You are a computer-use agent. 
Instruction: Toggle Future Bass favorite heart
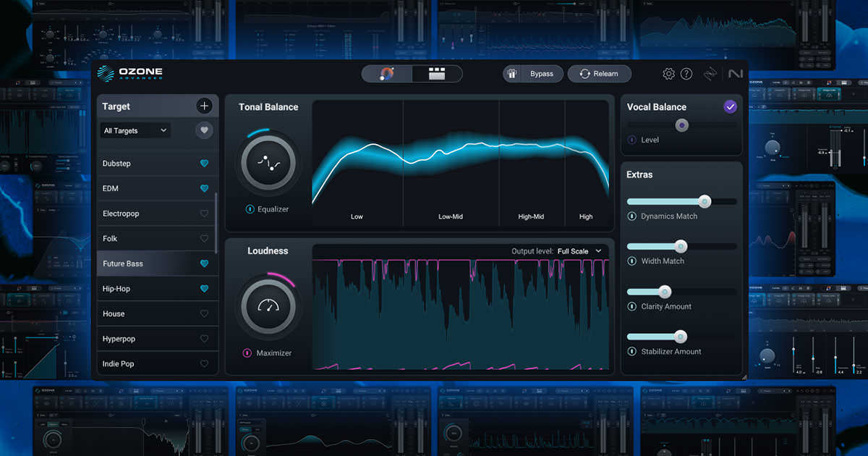pos(204,263)
